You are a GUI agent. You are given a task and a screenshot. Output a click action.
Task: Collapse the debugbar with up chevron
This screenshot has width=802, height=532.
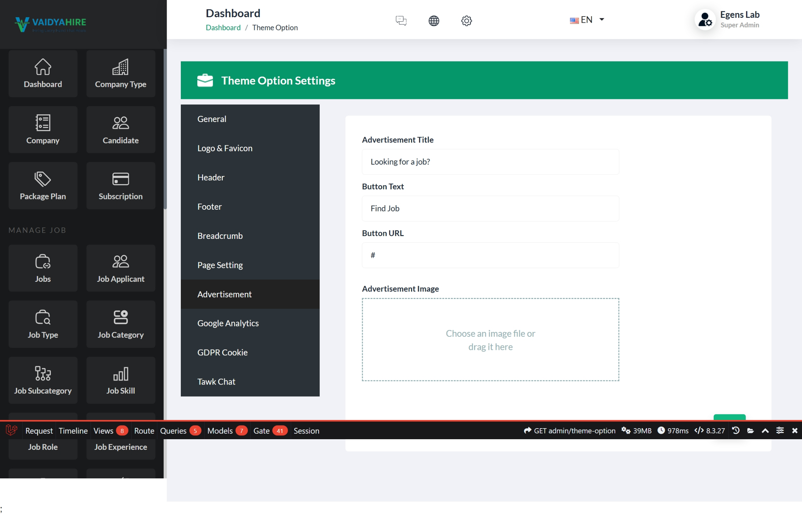[x=765, y=430]
